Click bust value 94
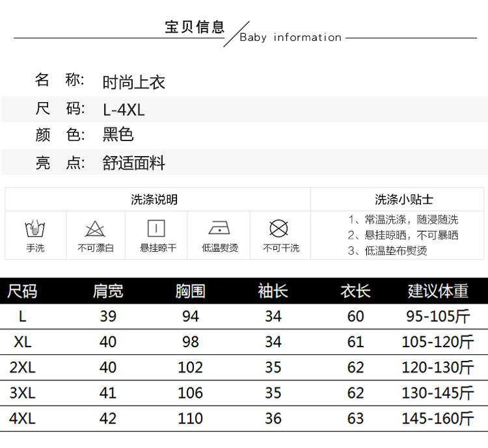 191,317
